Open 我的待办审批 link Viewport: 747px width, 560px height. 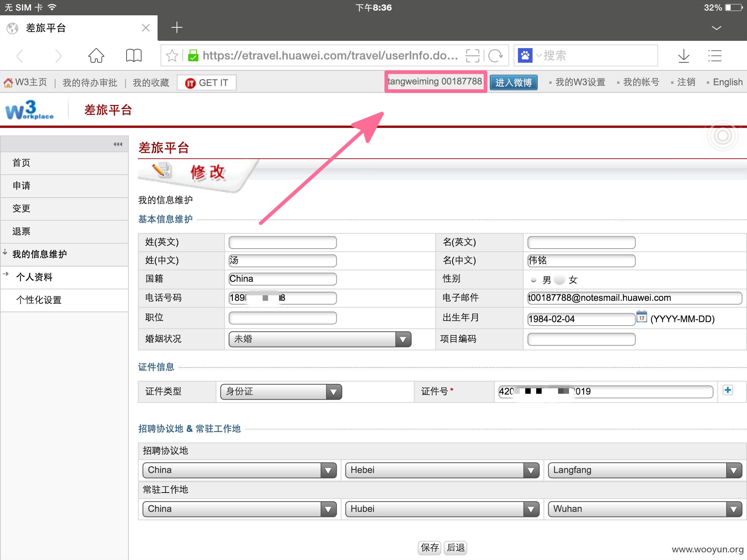[x=90, y=83]
